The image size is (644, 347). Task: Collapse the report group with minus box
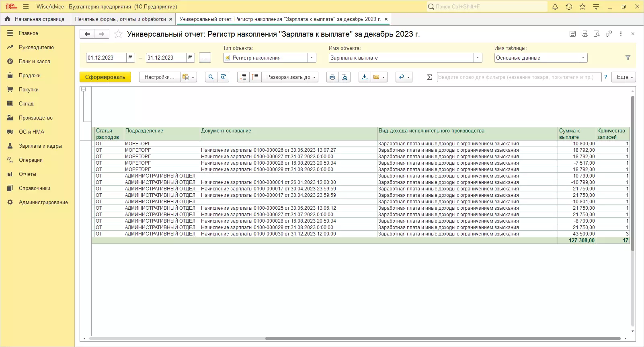[84, 89]
